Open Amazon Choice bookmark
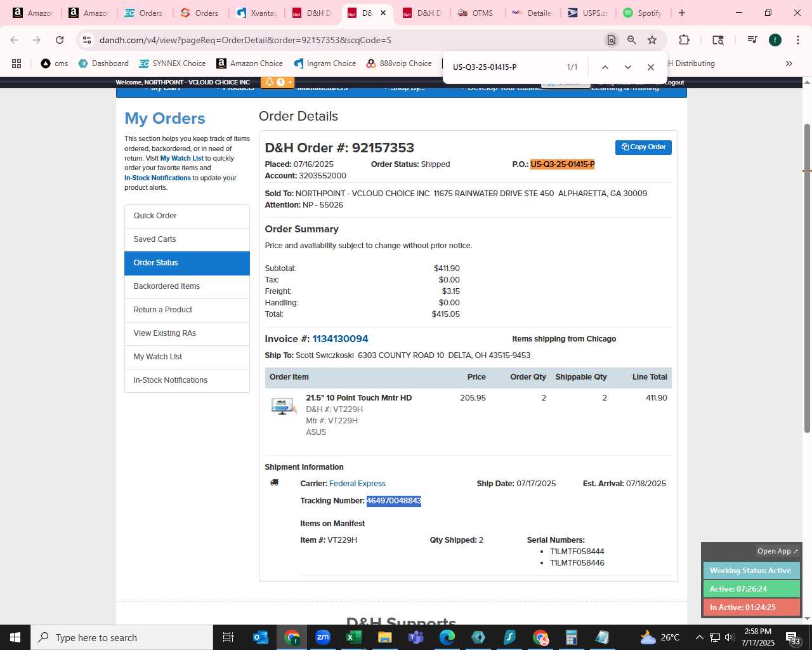The width and height of the screenshot is (812, 650). [249, 63]
